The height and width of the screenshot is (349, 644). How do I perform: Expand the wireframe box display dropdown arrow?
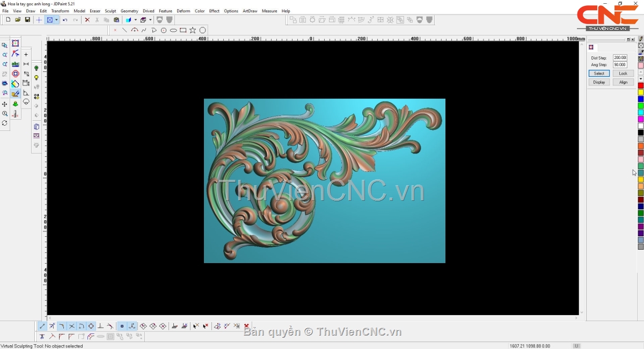(x=151, y=20)
